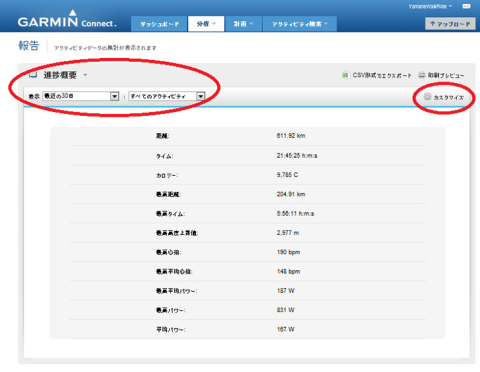Click the アップロード button
This screenshot has width=480, height=372.
coord(450,24)
